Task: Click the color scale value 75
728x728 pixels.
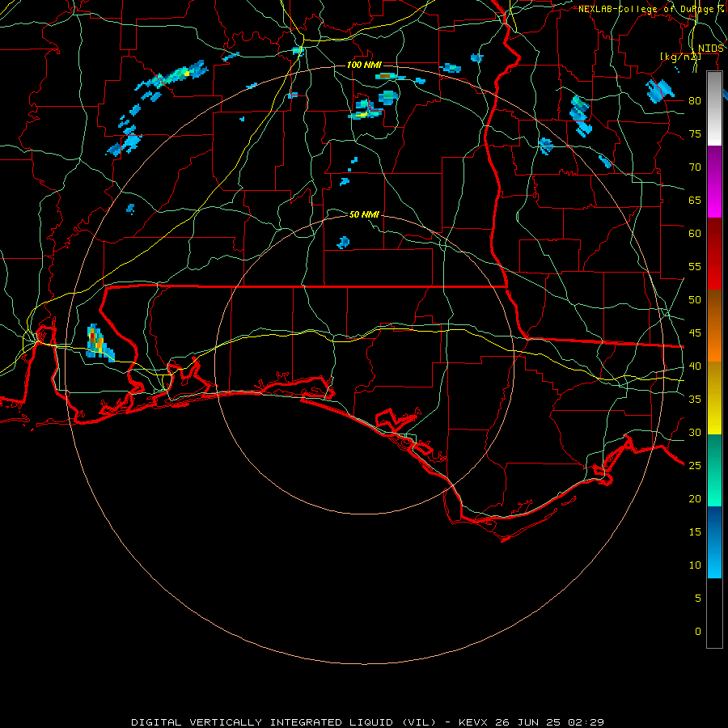Action: point(695,133)
